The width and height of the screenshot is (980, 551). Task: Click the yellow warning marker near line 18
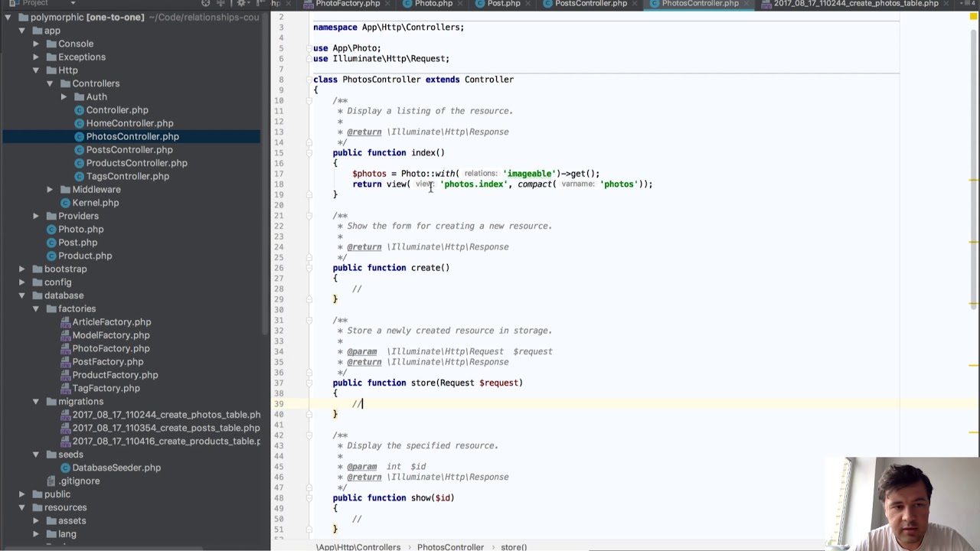(x=973, y=181)
